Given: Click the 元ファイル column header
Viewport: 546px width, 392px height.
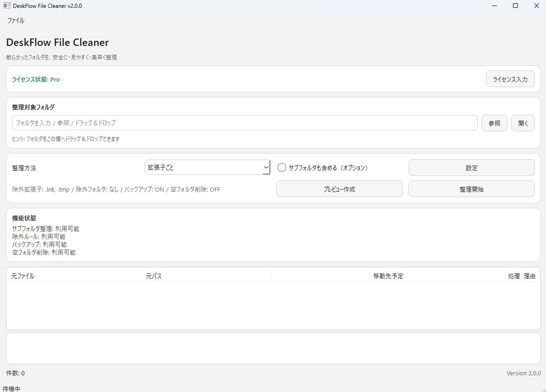Looking at the screenshot, I should coord(22,276).
